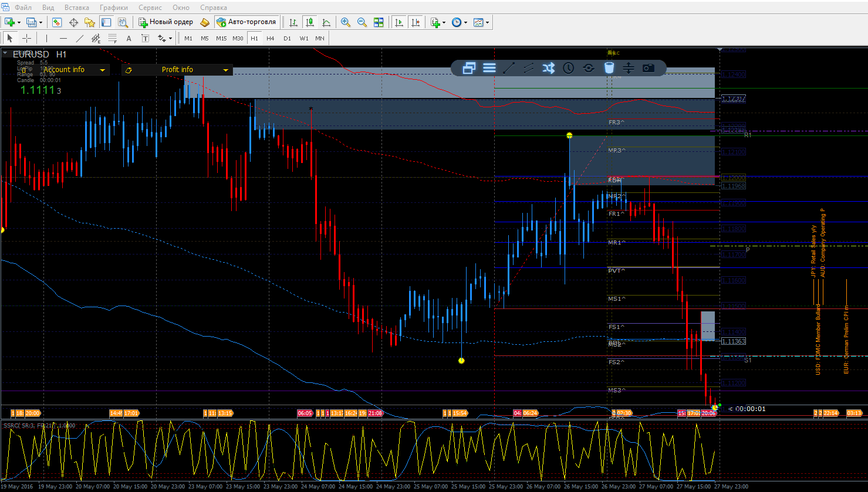
Task: Click the single diagonal line icon in the floating panel
Action: (x=509, y=68)
